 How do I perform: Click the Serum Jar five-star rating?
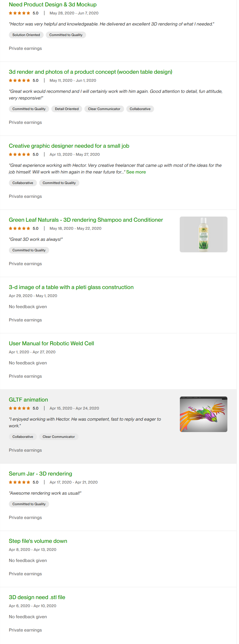[x=19, y=482]
